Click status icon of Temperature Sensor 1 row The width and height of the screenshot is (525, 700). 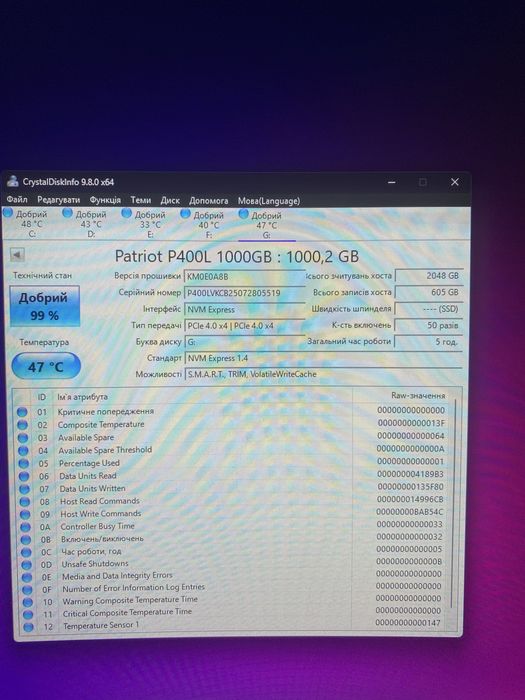tap(29, 627)
